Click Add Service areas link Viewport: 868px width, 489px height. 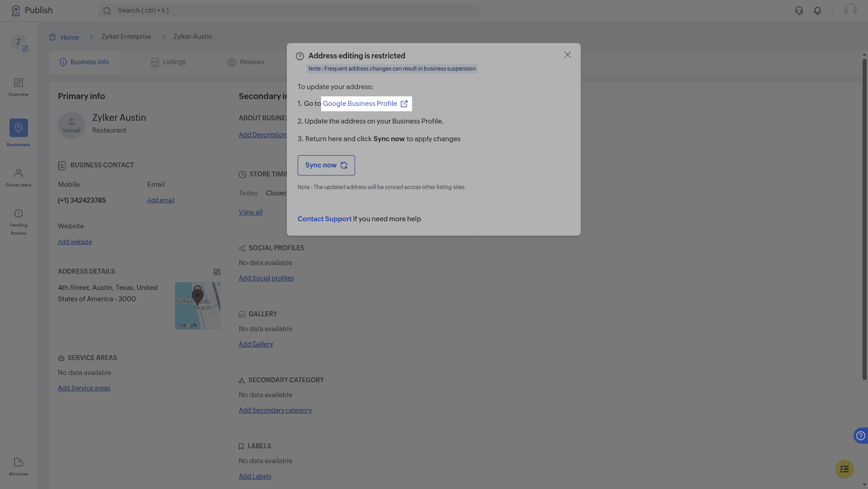click(84, 388)
